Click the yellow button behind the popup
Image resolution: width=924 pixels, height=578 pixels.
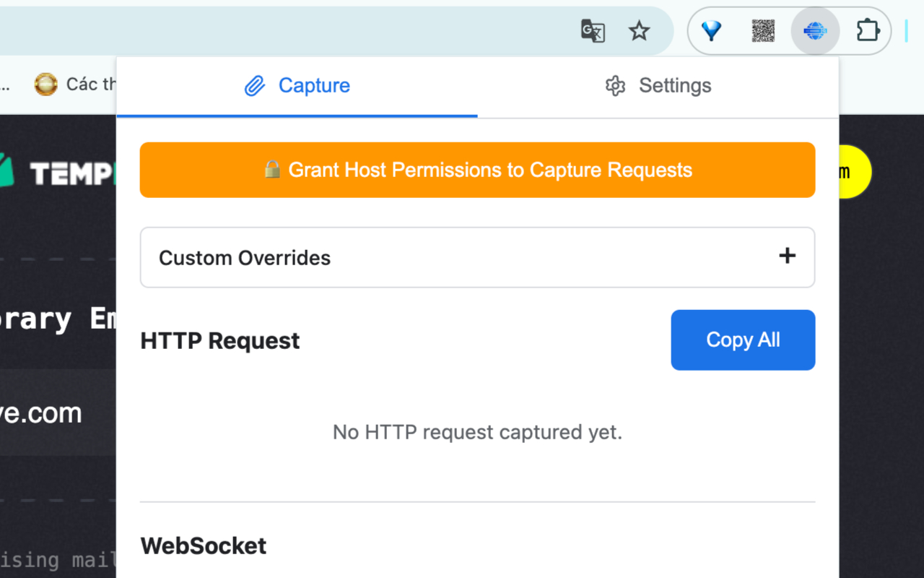[855, 172]
